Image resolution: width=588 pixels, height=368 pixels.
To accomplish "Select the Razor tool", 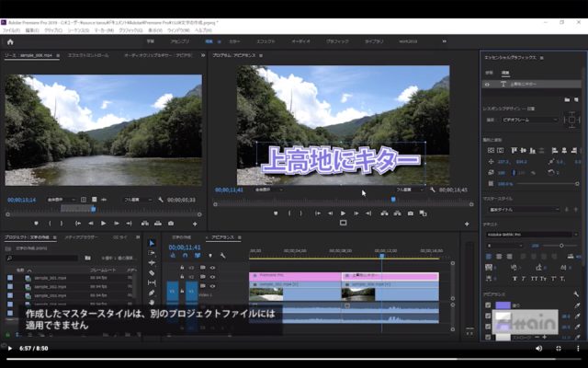I will coord(152,272).
